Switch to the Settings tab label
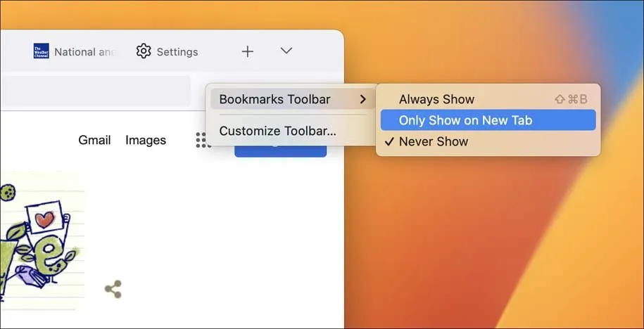 pos(177,52)
